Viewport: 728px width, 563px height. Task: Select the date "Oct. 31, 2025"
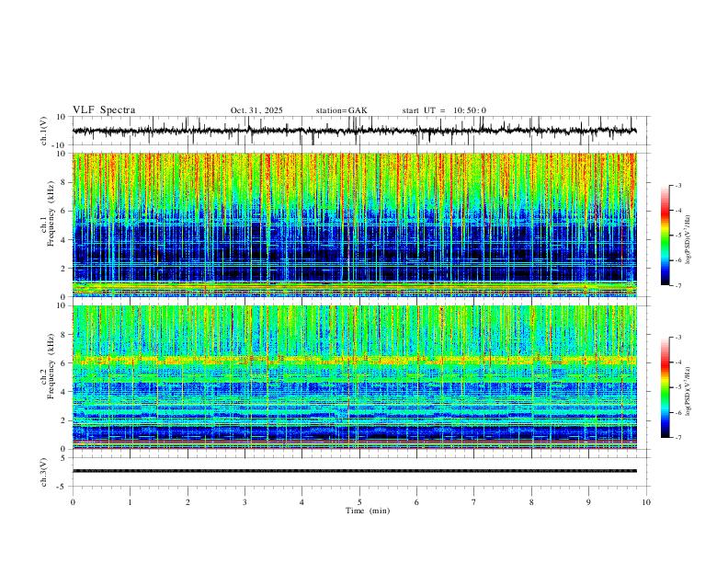[x=256, y=110]
